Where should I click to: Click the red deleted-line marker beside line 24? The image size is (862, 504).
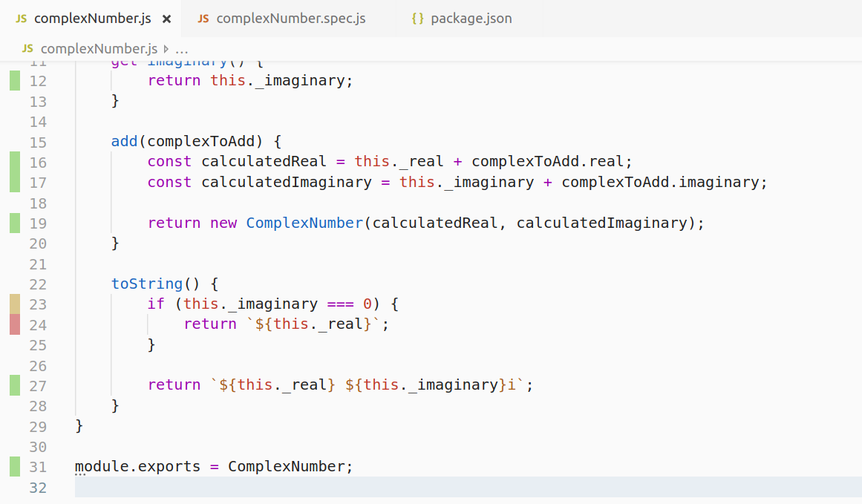pyautogui.click(x=13, y=323)
